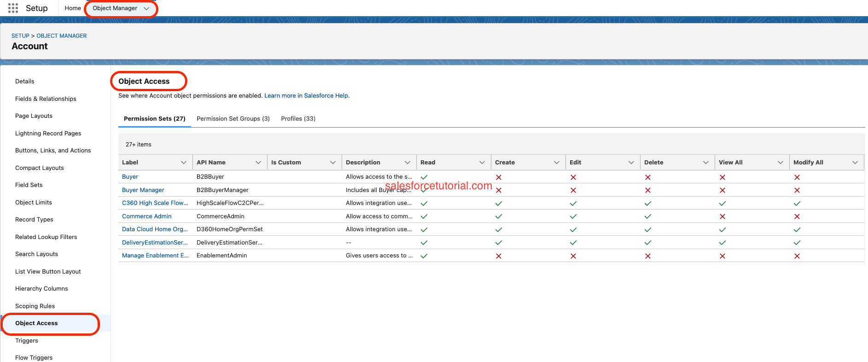Click the Read checkmark for Manage Enablement row
868x362 pixels.
[424, 256]
